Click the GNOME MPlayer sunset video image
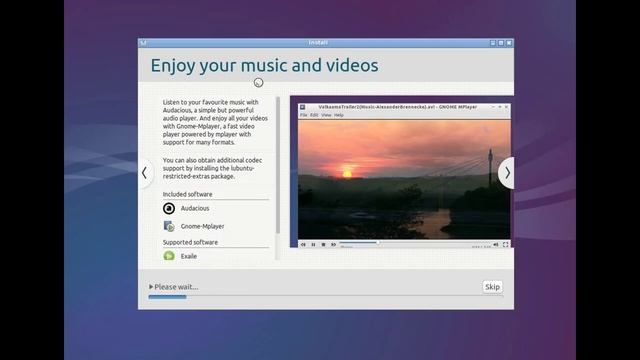This screenshot has height=360, width=640. click(x=404, y=179)
